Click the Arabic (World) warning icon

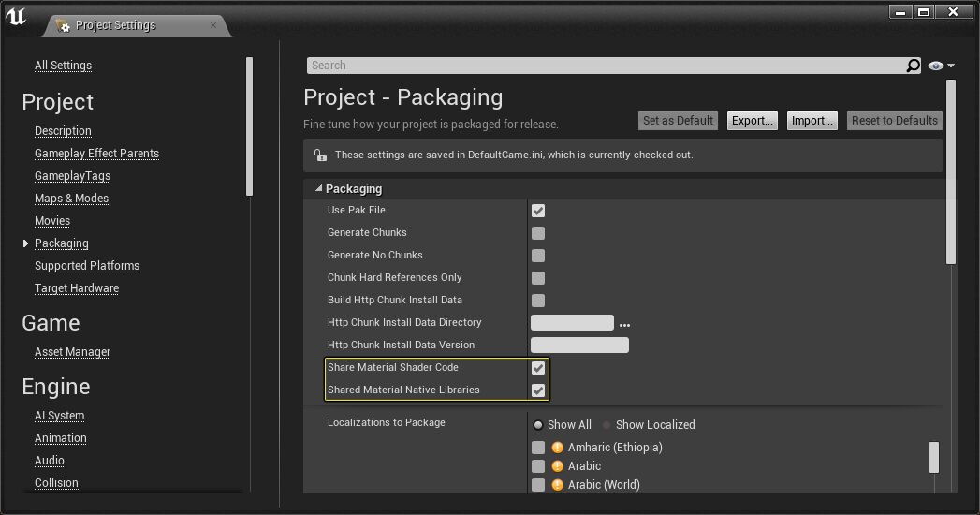click(x=558, y=485)
